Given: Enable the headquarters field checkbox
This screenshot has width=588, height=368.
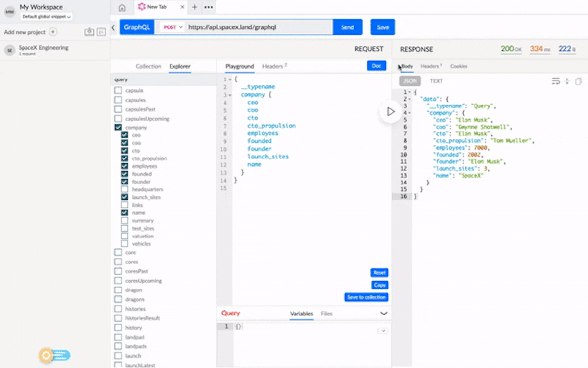Looking at the screenshot, I should [124, 189].
